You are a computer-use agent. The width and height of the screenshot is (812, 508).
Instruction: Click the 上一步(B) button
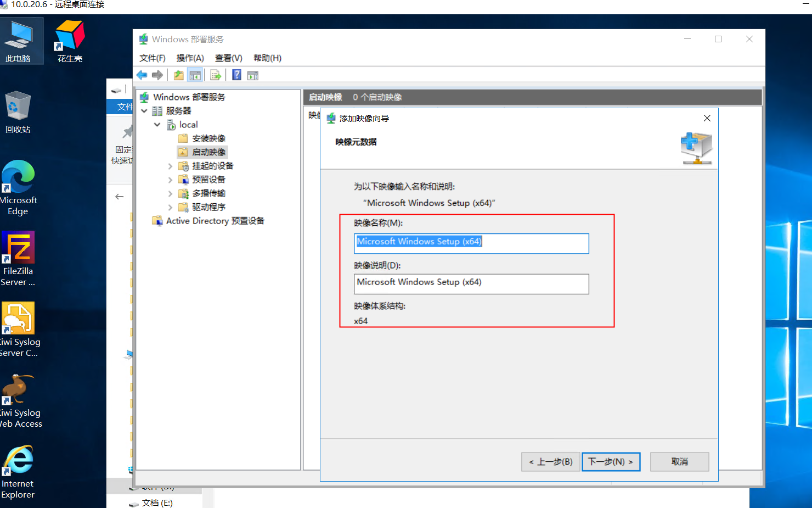point(550,462)
